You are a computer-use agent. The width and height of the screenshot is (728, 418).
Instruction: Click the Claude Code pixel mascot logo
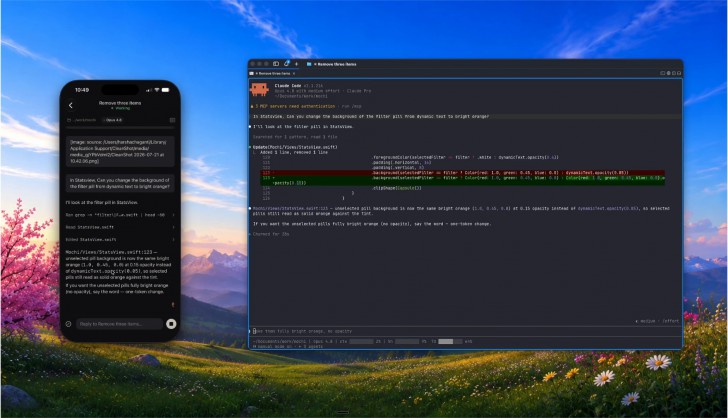coord(259,90)
